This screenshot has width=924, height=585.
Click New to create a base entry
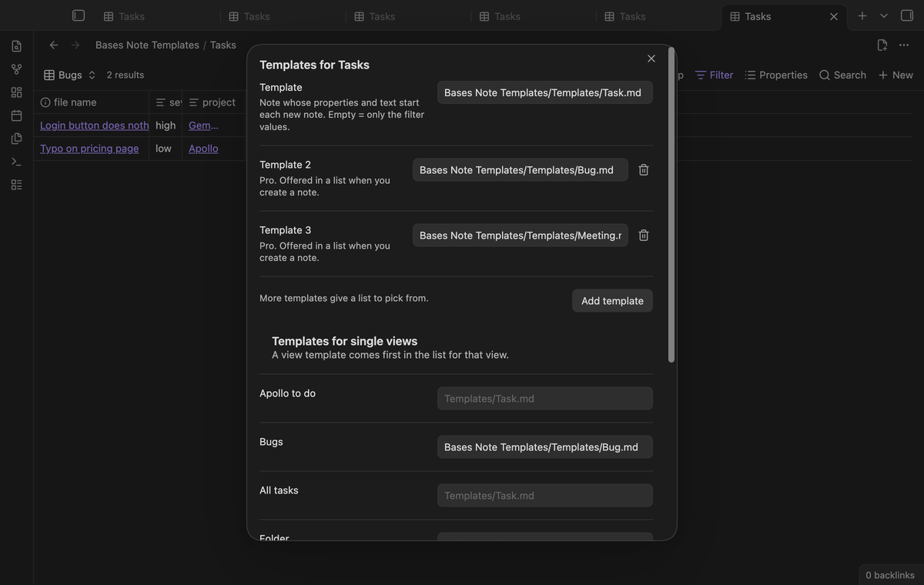click(896, 75)
